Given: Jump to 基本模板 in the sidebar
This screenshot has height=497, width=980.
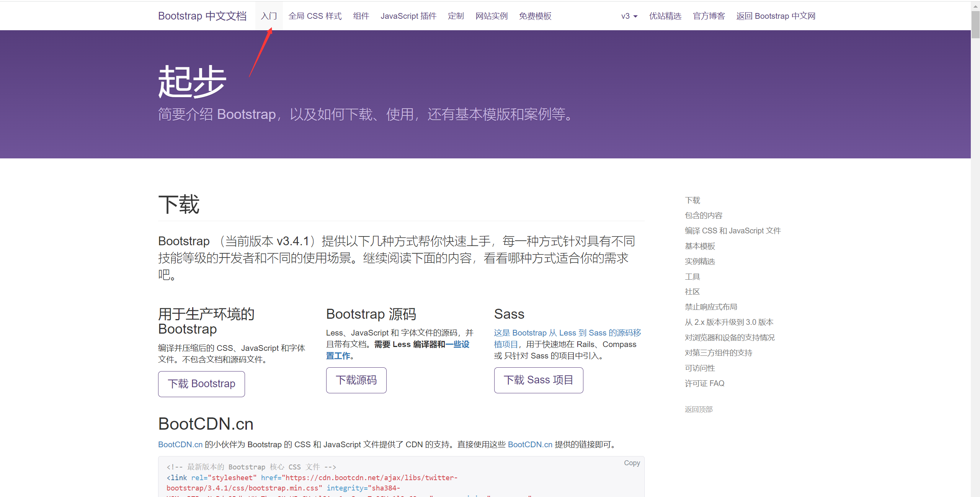Looking at the screenshot, I should click(x=700, y=246).
